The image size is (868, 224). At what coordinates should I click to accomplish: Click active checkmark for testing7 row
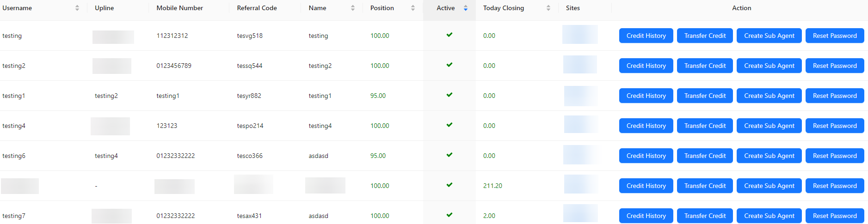[x=449, y=215]
